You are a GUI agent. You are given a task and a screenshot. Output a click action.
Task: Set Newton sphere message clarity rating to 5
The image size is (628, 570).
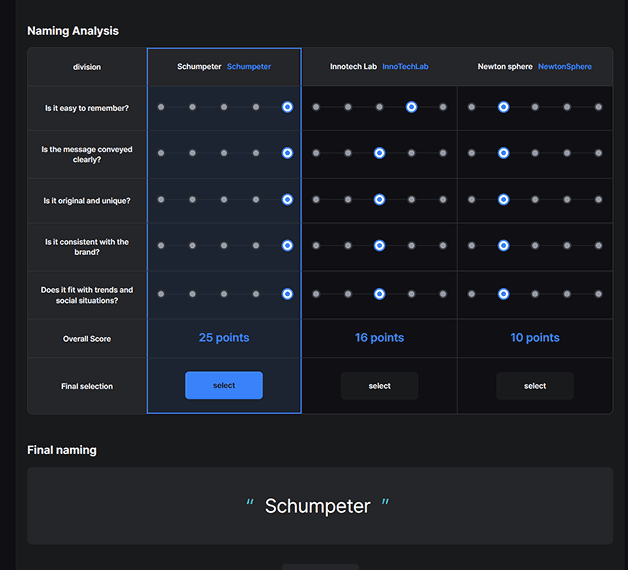tap(598, 153)
